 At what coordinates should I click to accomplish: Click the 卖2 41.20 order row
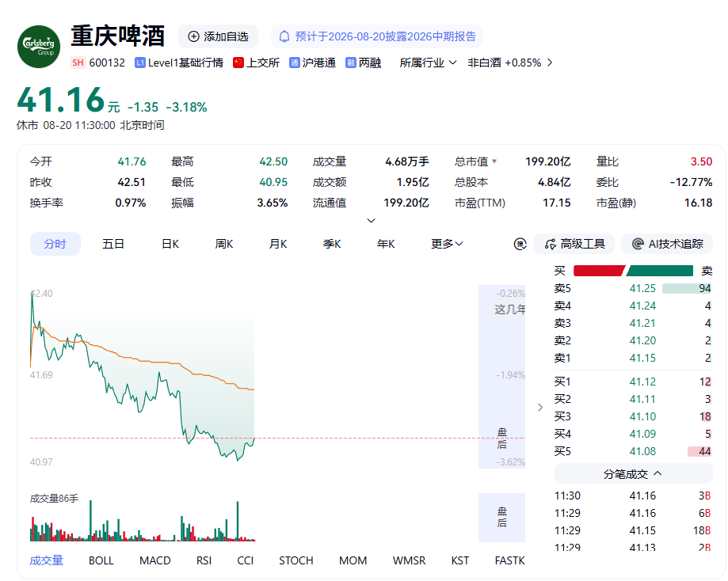633,340
